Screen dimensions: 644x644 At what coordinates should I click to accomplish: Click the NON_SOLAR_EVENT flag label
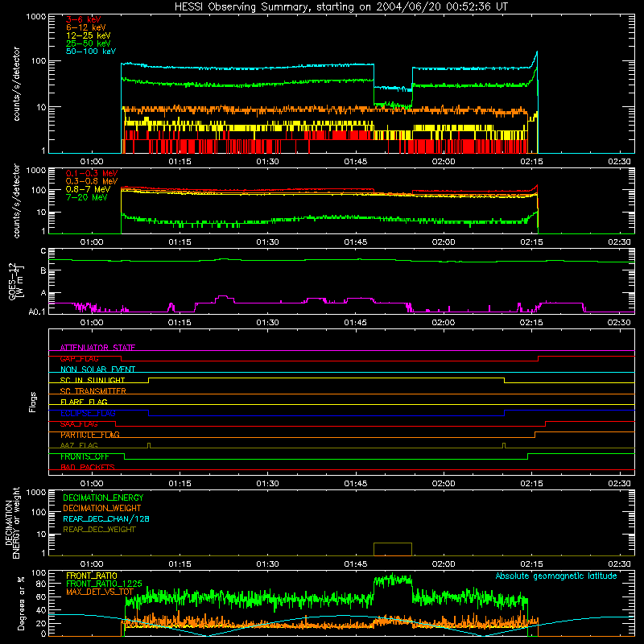[97, 369]
